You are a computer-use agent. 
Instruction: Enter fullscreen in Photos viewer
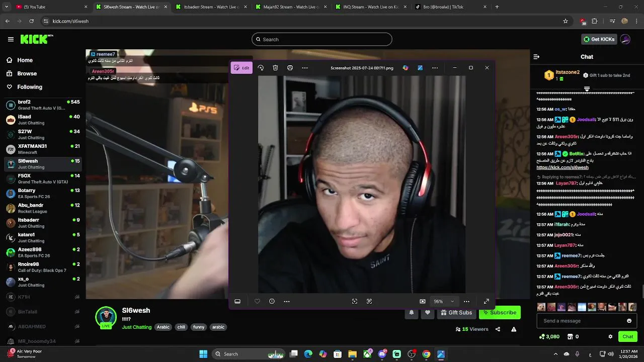(x=486, y=301)
